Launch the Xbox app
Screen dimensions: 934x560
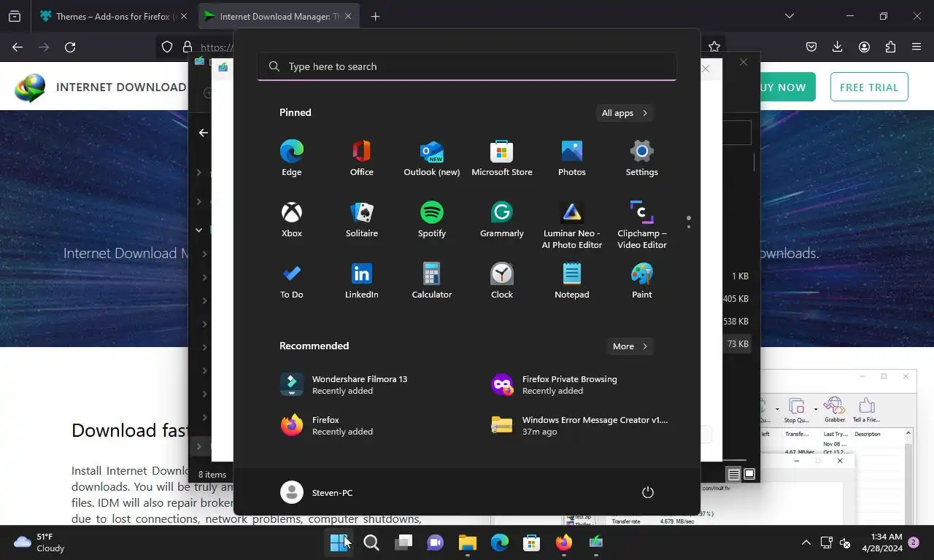[x=292, y=219]
